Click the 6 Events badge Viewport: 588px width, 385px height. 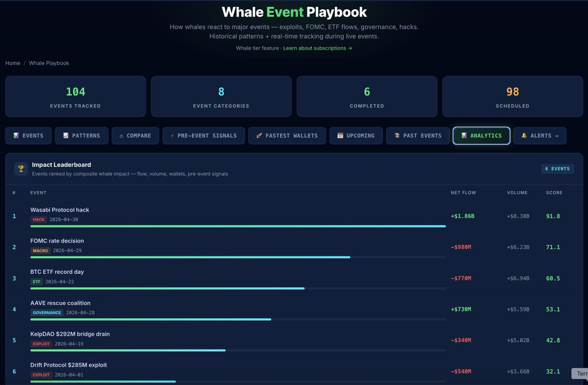[x=557, y=168]
